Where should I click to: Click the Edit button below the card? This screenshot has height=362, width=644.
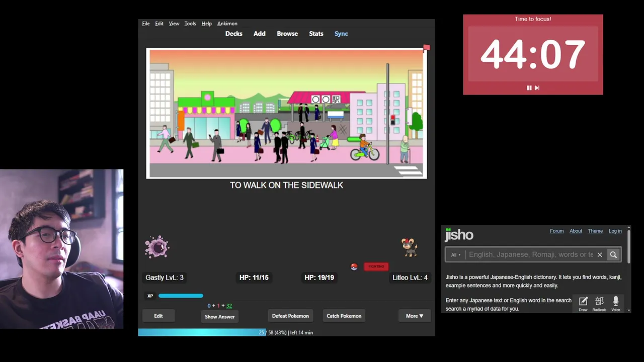click(x=158, y=316)
